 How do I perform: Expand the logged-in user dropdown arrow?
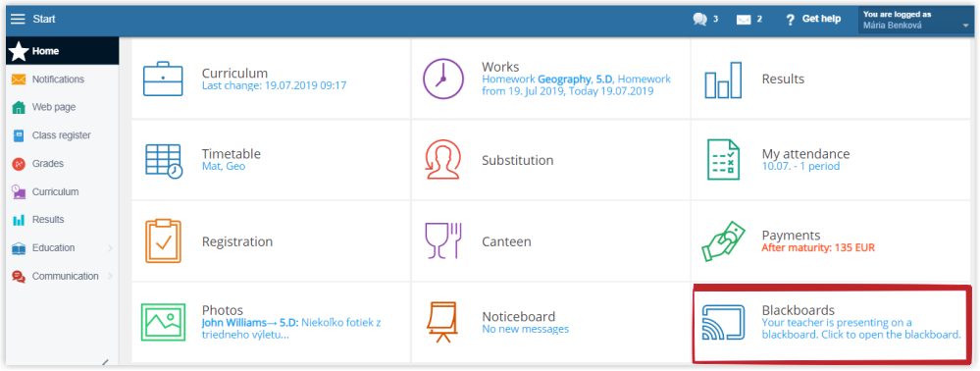965,26
